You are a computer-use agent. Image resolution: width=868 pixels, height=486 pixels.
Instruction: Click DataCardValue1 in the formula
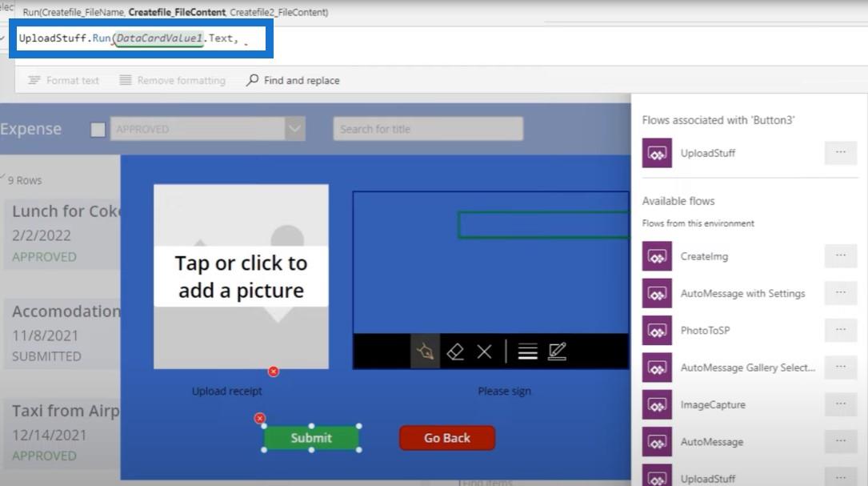(159, 38)
